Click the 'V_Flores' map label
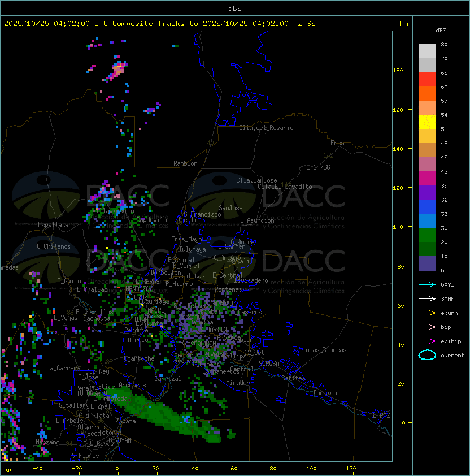Screen dimensions: 470x476 (x=85, y=456)
